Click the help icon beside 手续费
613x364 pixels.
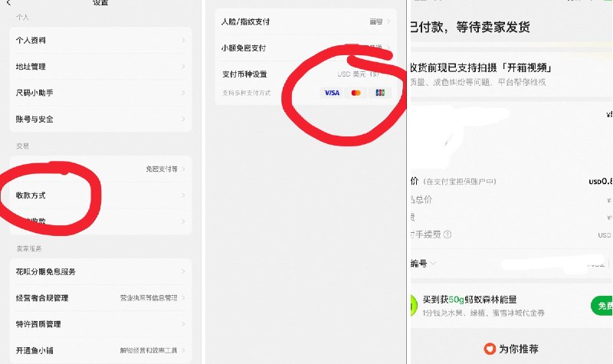[x=447, y=234]
